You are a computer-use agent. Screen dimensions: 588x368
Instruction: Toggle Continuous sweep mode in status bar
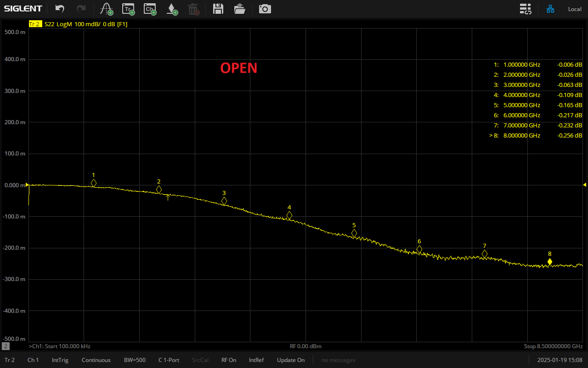click(x=96, y=360)
